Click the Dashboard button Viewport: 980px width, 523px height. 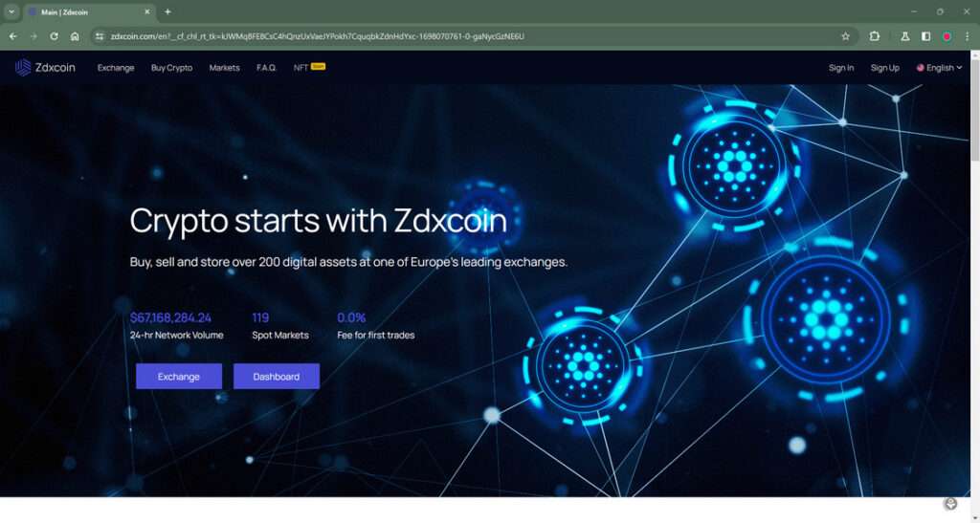point(277,377)
